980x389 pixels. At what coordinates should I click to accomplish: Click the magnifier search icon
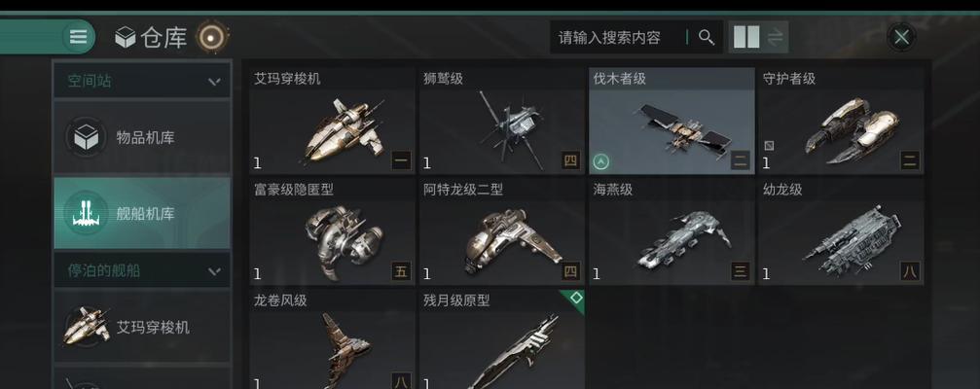coord(707,38)
